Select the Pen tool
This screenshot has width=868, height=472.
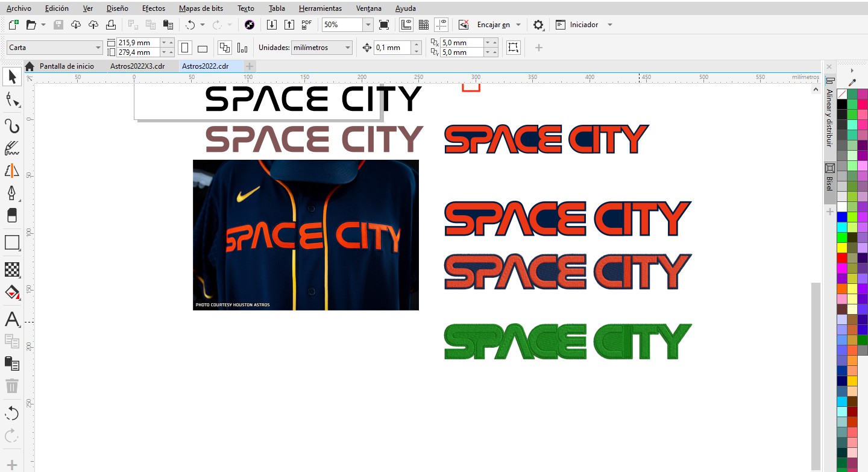[x=12, y=193]
